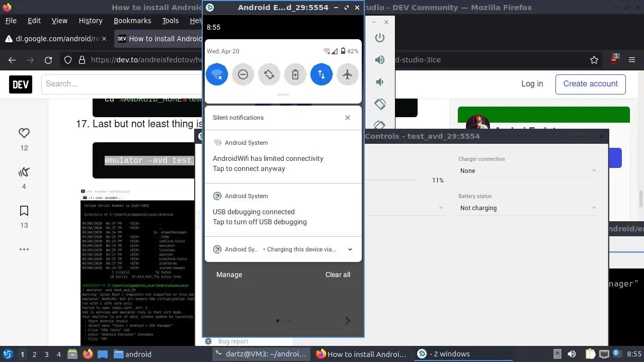Save the article with the bookmark icon

click(24, 211)
